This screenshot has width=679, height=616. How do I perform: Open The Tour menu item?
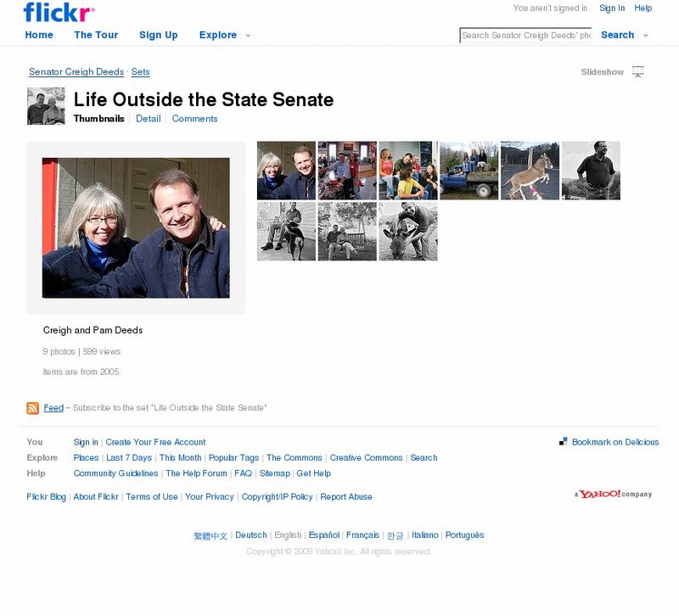(96, 35)
